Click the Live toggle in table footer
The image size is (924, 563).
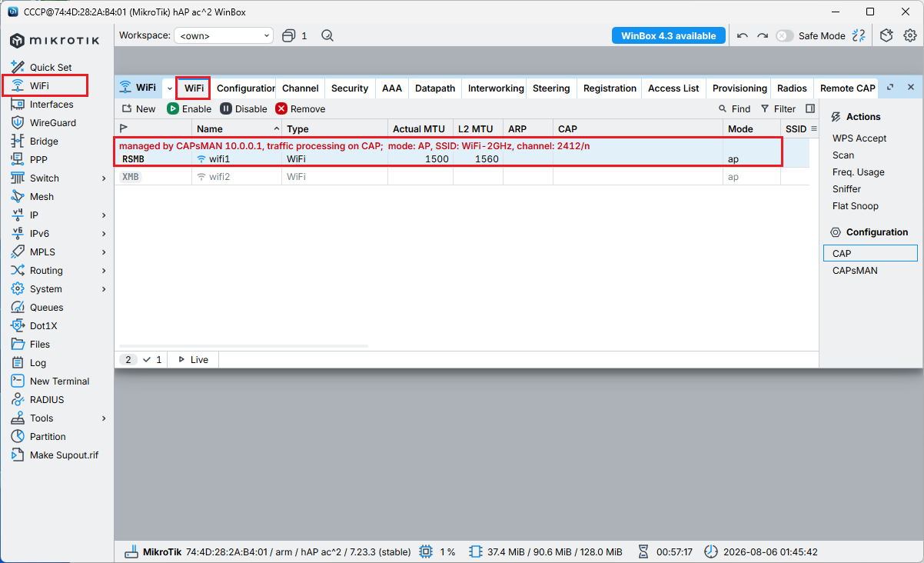click(x=193, y=359)
